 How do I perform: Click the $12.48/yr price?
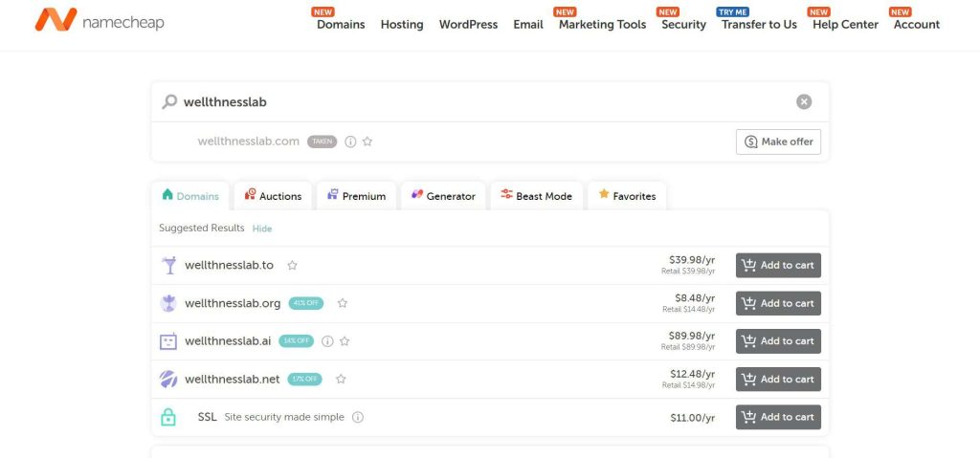pos(693,374)
